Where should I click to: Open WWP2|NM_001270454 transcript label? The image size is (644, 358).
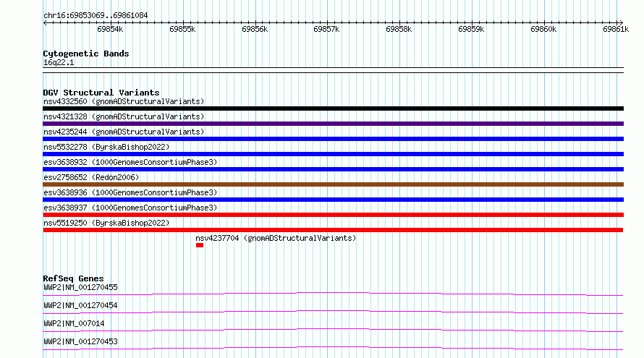point(80,305)
